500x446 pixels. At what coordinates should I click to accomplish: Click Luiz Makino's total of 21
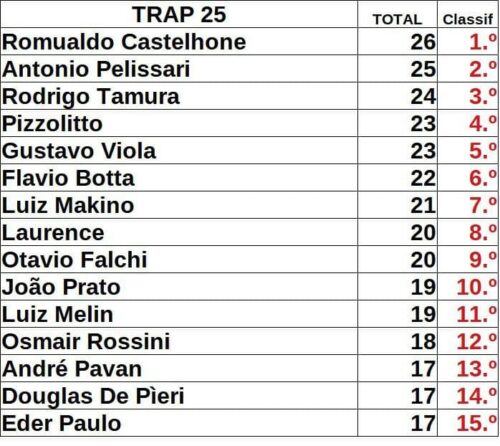pyautogui.click(x=397, y=205)
